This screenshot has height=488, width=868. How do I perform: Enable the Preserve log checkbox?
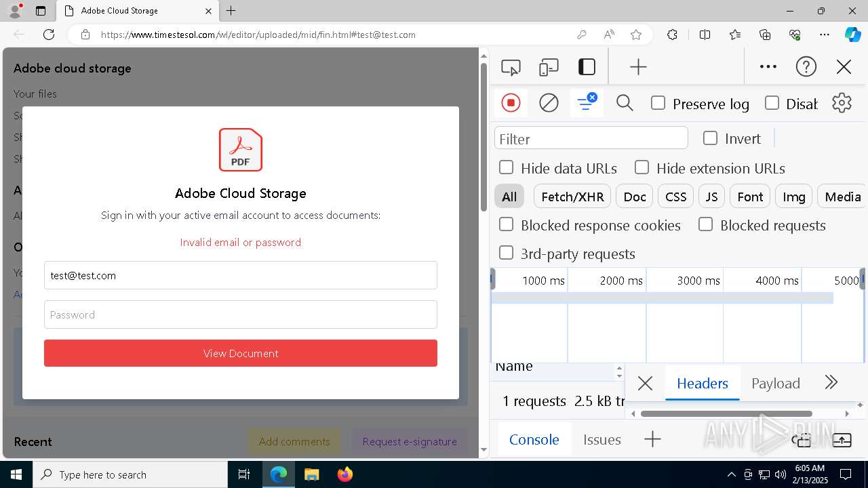658,103
